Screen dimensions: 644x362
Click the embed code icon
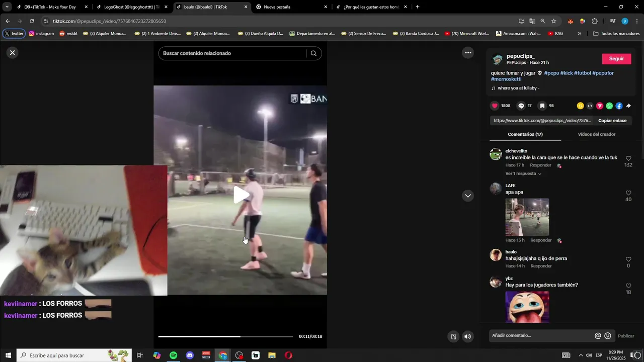[590, 106]
